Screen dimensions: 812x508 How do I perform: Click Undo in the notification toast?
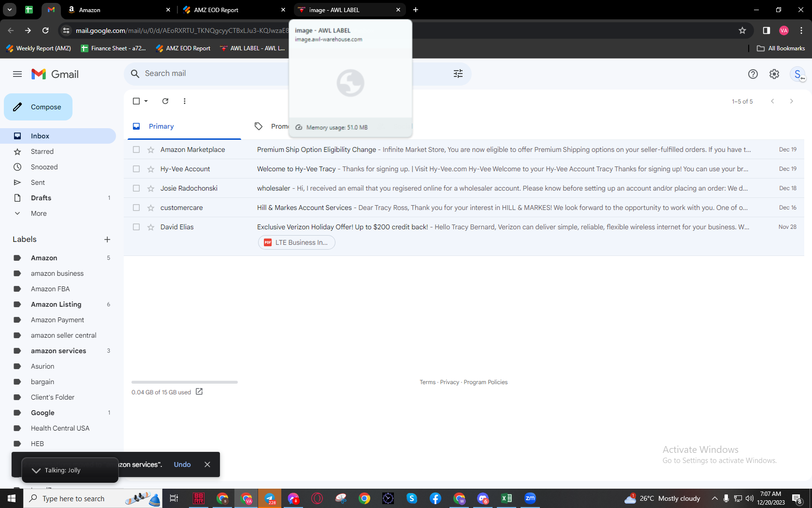pos(182,464)
